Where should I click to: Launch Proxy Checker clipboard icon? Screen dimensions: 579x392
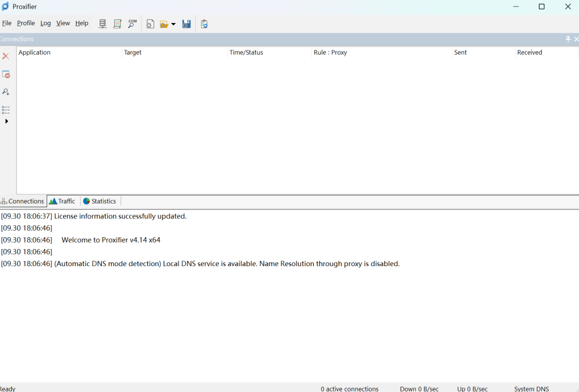click(x=204, y=24)
